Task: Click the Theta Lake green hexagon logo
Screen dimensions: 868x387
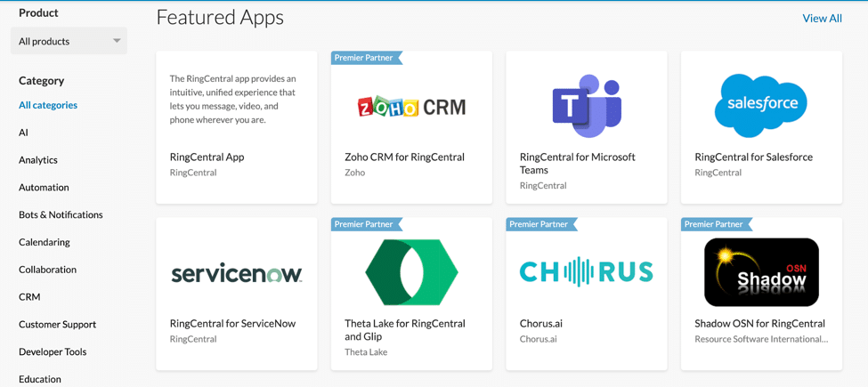Action: (411, 272)
